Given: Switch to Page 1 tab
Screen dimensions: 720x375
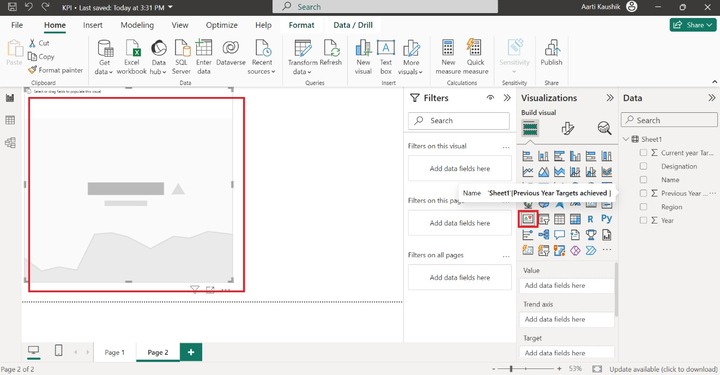Looking at the screenshot, I should pos(114,352).
